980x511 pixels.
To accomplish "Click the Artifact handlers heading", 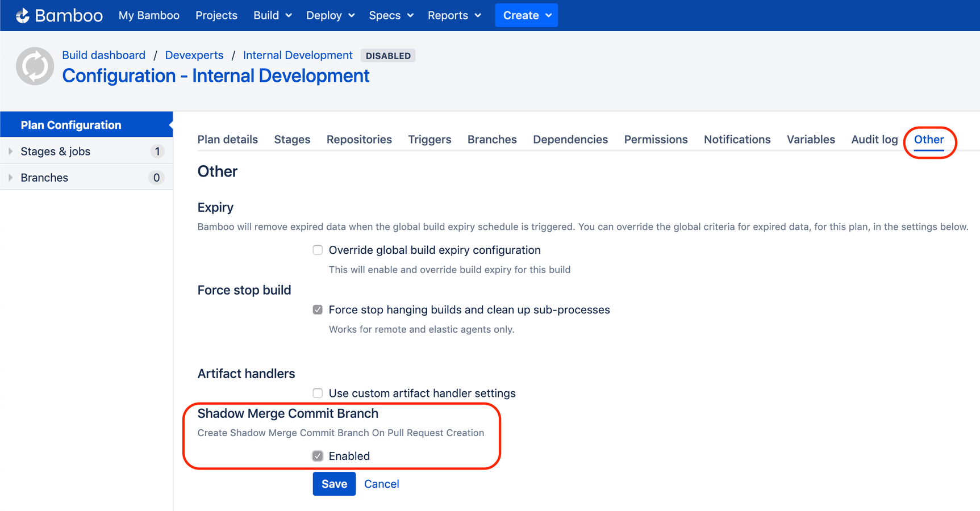I will click(x=246, y=374).
